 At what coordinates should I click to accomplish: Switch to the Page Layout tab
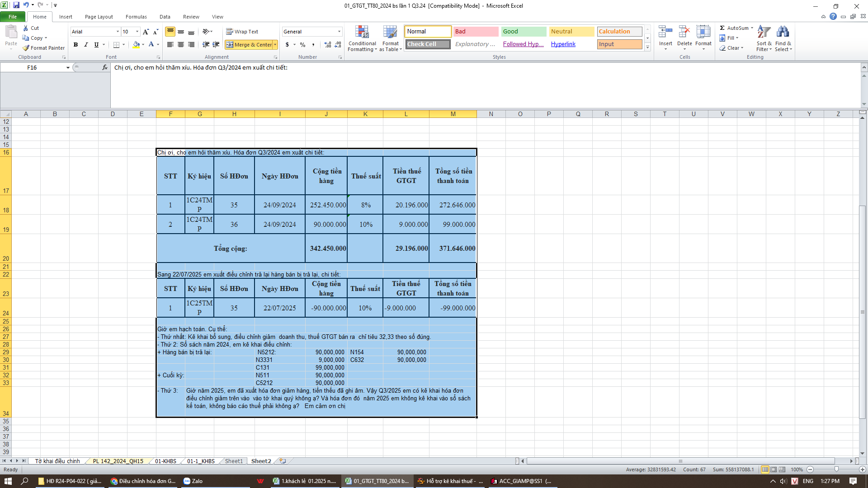[99, 17]
